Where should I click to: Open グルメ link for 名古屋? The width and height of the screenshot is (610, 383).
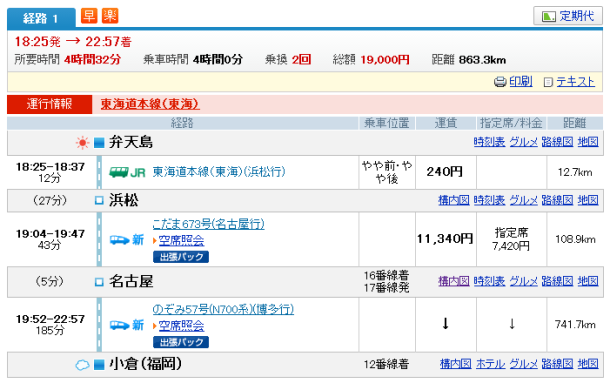pos(523,281)
